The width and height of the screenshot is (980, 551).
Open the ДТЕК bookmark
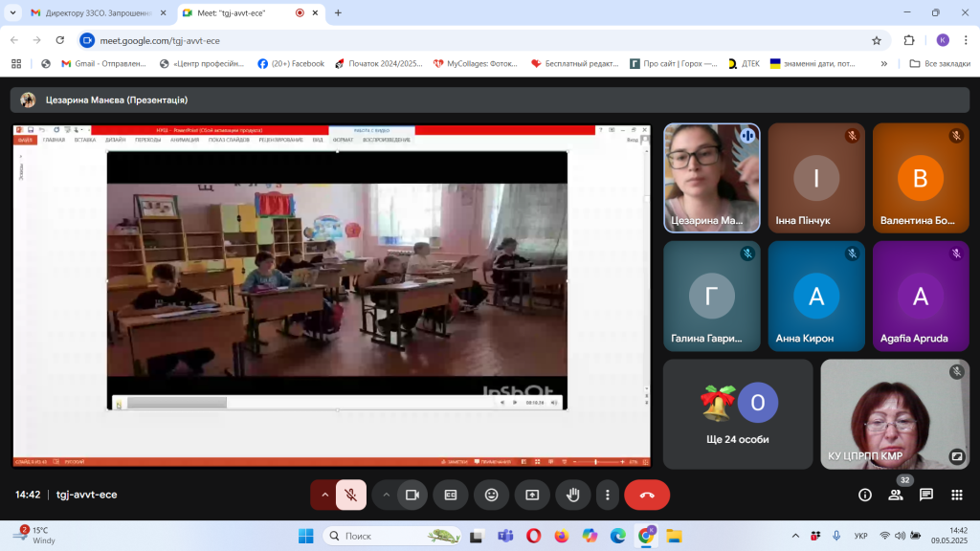[744, 64]
